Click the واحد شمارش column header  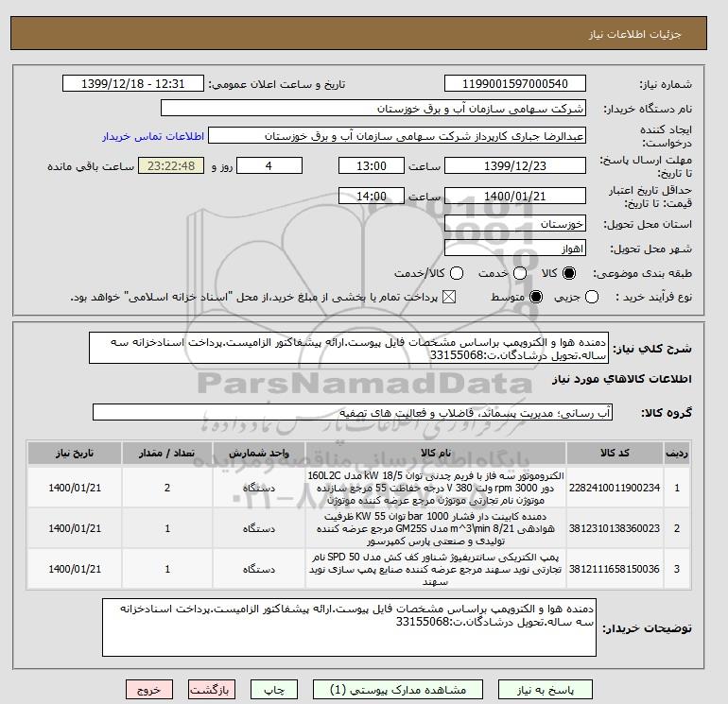coord(259,453)
